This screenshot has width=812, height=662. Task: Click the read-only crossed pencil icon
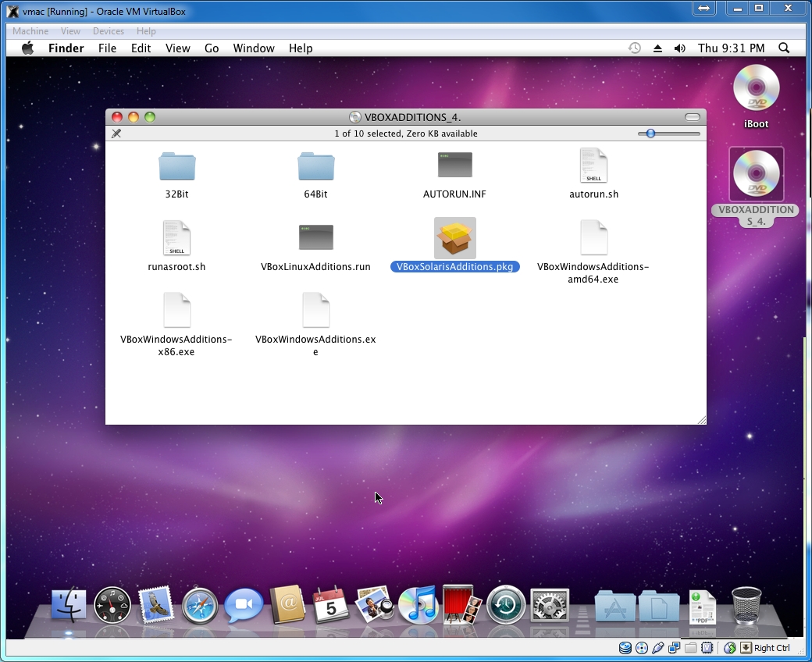click(x=116, y=133)
